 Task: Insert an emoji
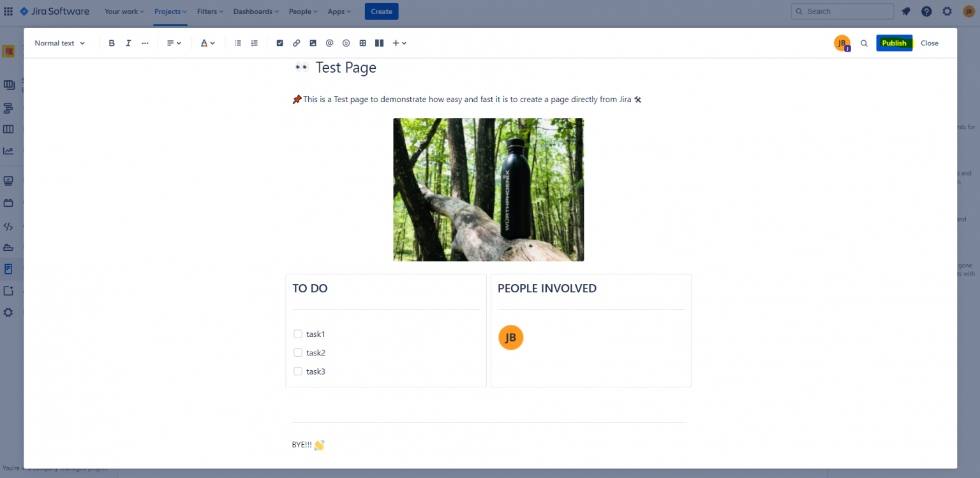click(x=346, y=43)
